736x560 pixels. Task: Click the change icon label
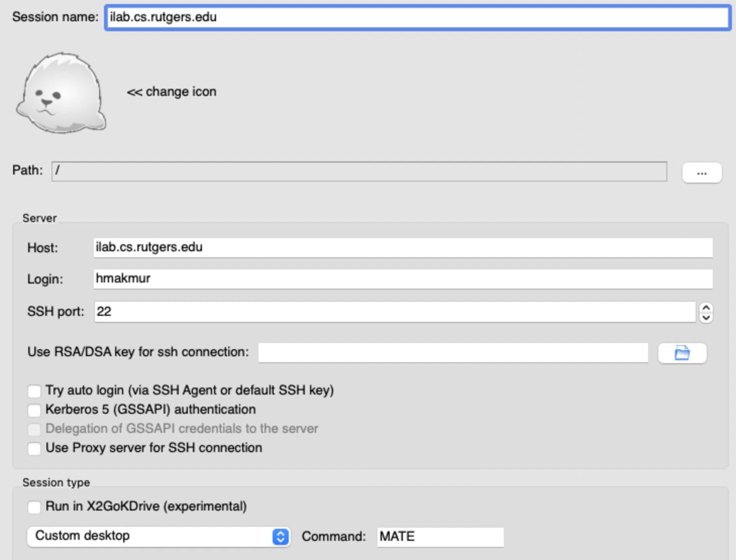[172, 92]
